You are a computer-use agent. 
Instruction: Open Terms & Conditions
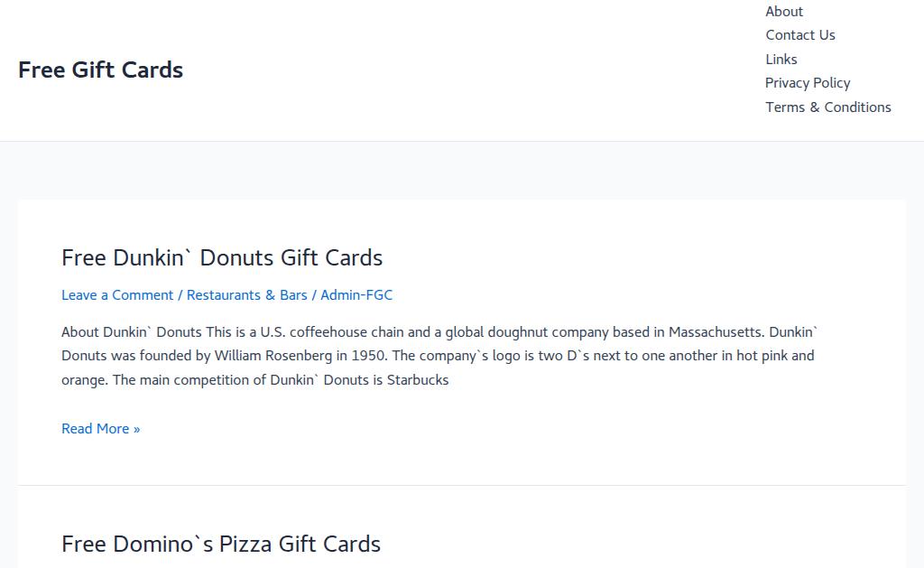(827, 107)
